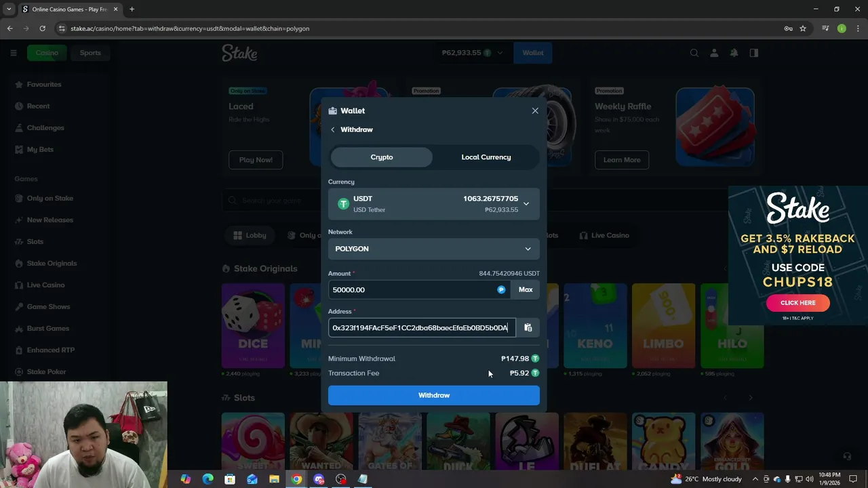Switch to the Crypto tab
868x488 pixels.
[x=381, y=157]
